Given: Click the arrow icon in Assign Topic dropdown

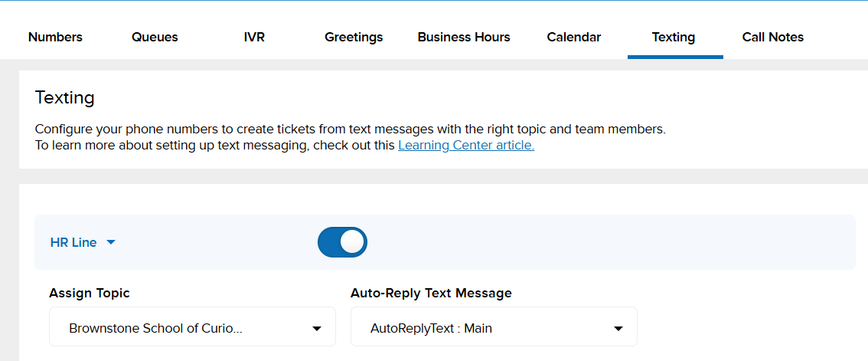Looking at the screenshot, I should click(317, 329).
